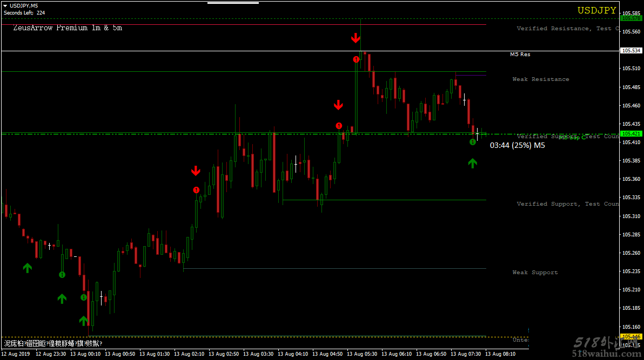Click '13 Aug 07:30' on the time axis
Image resolution: width=644 pixels, height=360 pixels.
click(466, 354)
